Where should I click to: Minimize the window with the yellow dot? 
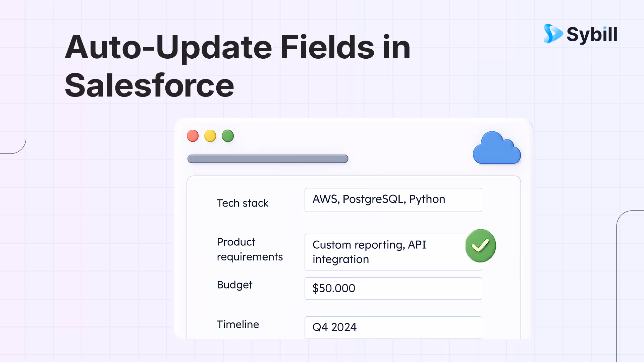pyautogui.click(x=210, y=136)
